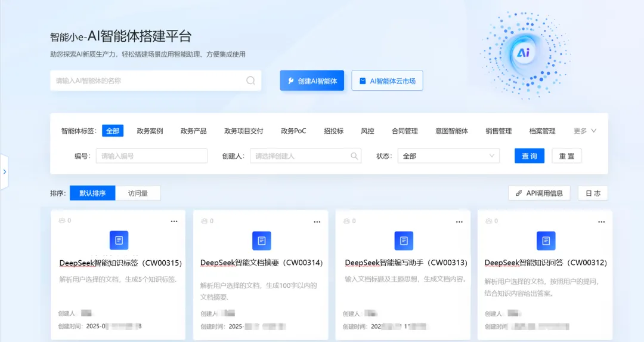This screenshot has height=342, width=644.
Task: Open DeepSeek智能知识标签 (CW00315) title
Action: (120, 263)
